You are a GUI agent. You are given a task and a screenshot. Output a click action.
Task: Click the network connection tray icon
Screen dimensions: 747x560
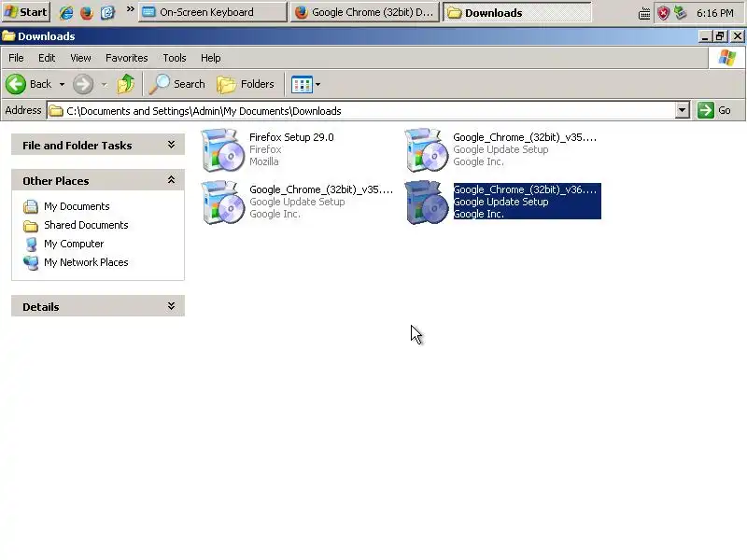(x=681, y=13)
